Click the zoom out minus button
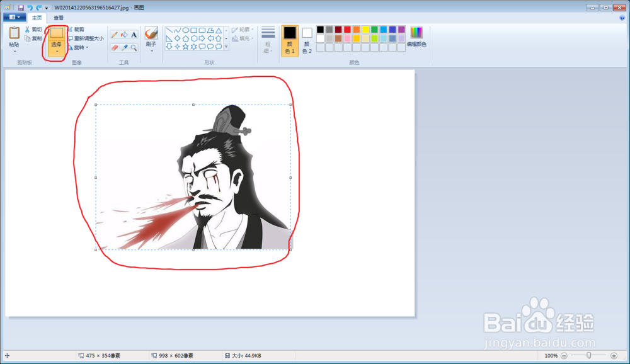Image resolution: width=630 pixels, height=364 pixels. coord(564,356)
